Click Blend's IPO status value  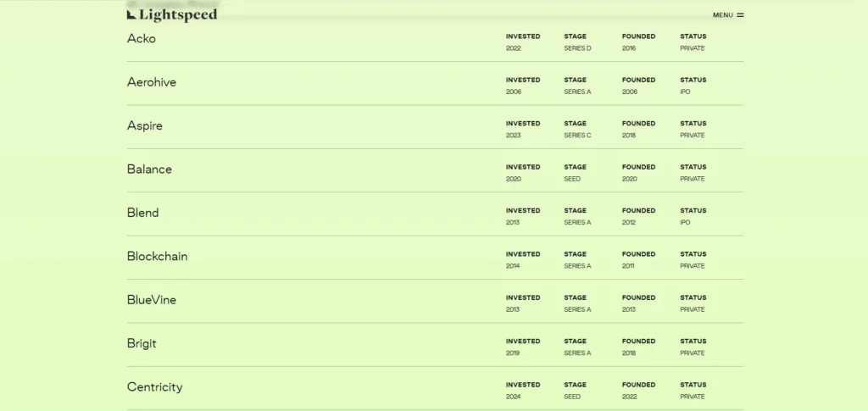(685, 222)
